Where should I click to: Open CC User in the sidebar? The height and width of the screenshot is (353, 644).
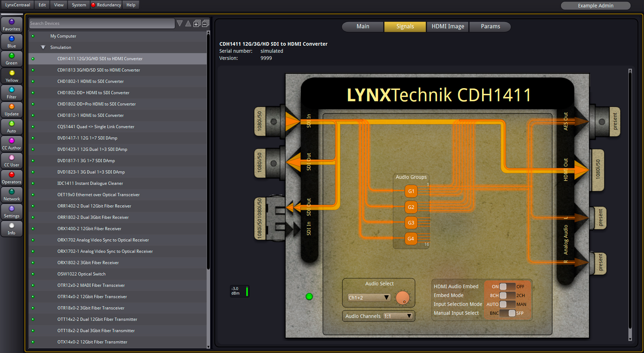[12, 161]
